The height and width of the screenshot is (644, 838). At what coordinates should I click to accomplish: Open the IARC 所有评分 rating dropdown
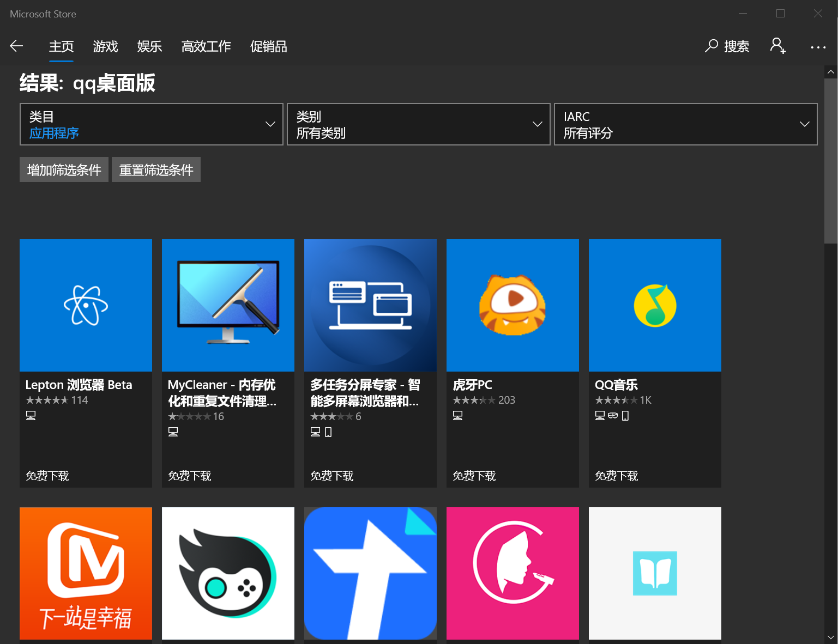pyautogui.click(x=685, y=124)
